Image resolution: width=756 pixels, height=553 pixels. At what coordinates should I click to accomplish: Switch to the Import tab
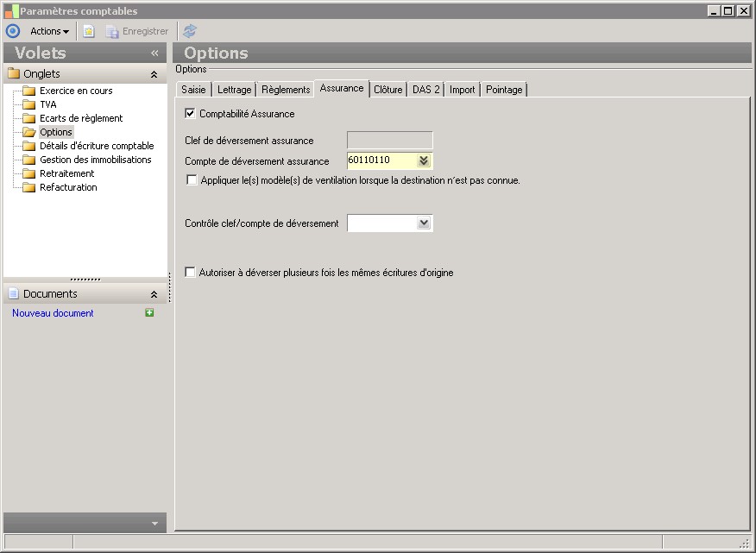(x=462, y=90)
